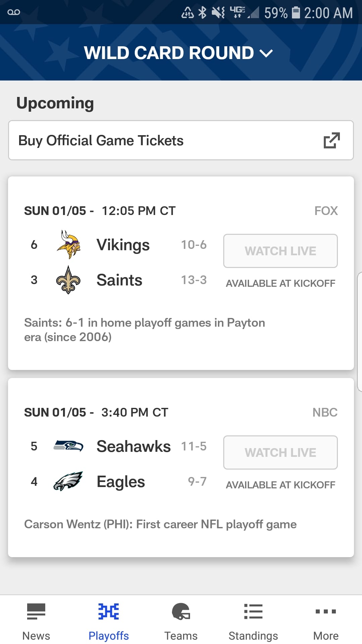Watch live the Seahawks vs Eagles game
362x644 pixels.
coord(281,452)
